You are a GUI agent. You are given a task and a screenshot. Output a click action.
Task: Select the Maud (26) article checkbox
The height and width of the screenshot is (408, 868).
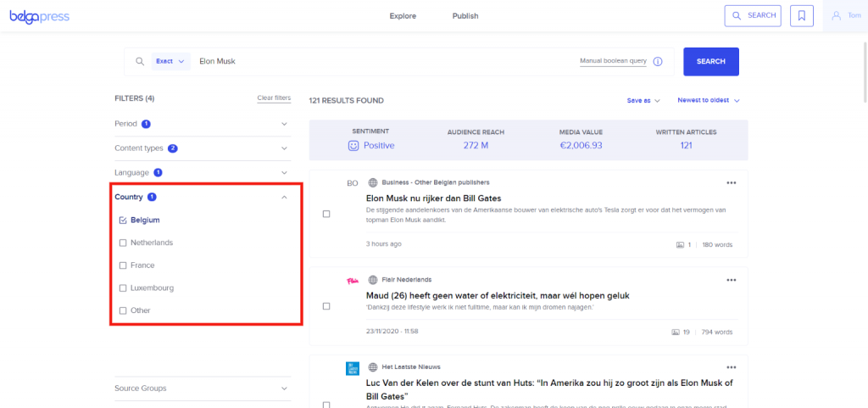[326, 306]
